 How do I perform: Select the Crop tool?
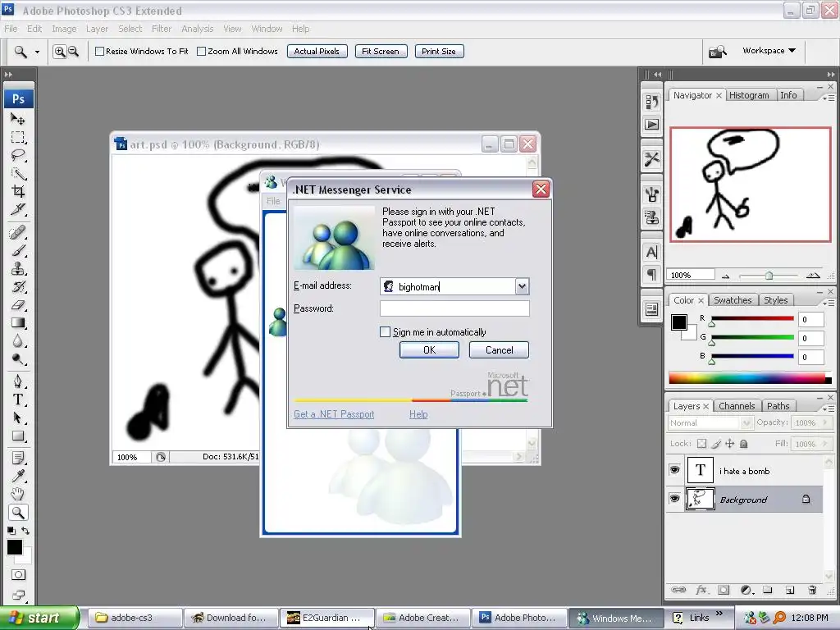[x=18, y=191]
